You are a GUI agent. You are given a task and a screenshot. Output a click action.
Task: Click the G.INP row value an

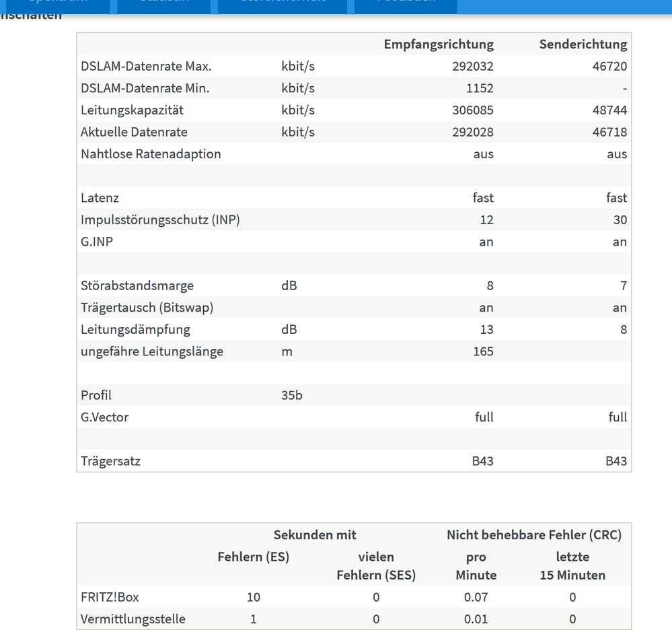[x=486, y=242]
